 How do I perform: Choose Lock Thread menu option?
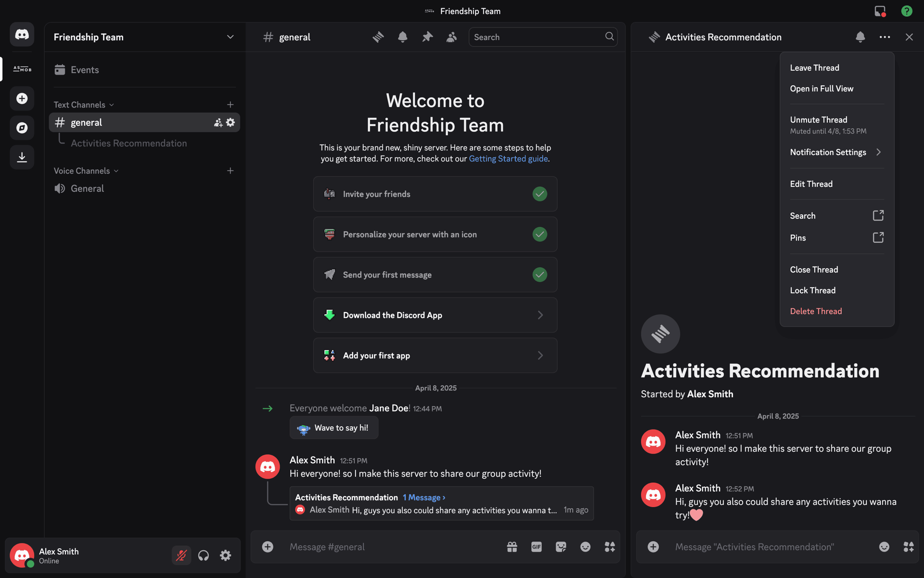(837, 290)
